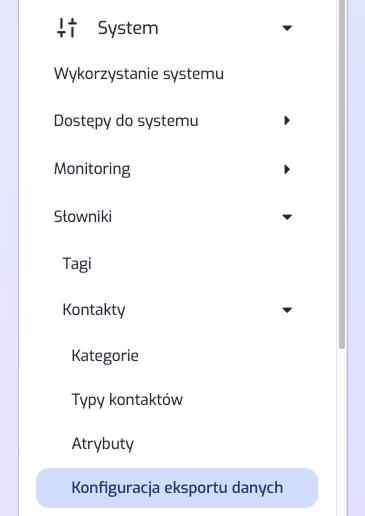Select the Monitoring menu item
Viewport: 365px width, 516px height.
(92, 169)
